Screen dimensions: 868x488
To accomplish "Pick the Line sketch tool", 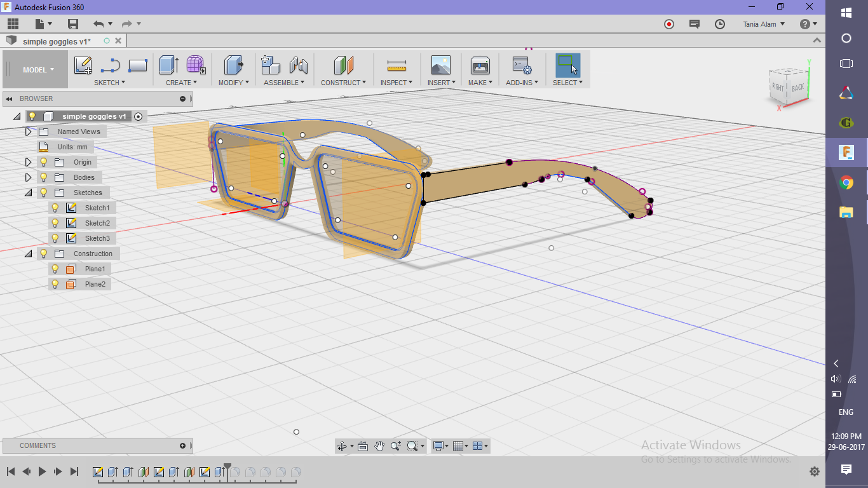I will (111, 65).
